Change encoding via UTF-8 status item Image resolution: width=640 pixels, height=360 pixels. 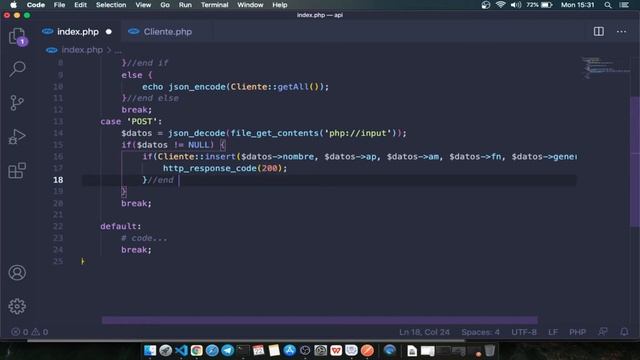click(x=524, y=332)
